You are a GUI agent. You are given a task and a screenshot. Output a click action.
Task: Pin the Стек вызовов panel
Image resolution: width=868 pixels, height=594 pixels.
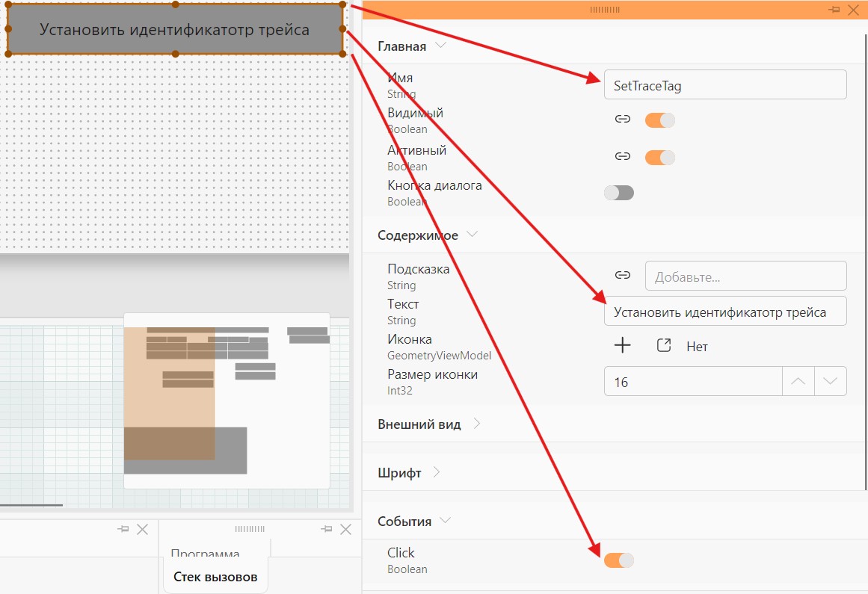[x=327, y=529]
